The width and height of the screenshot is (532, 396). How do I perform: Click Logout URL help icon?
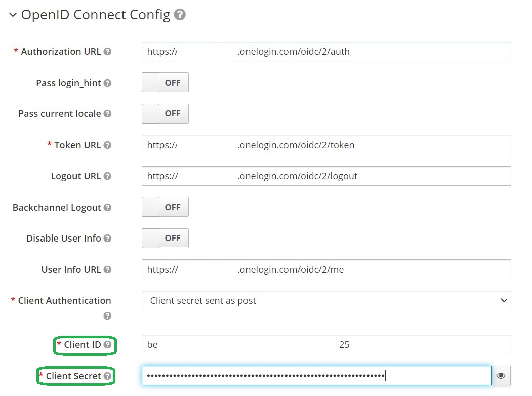(107, 176)
